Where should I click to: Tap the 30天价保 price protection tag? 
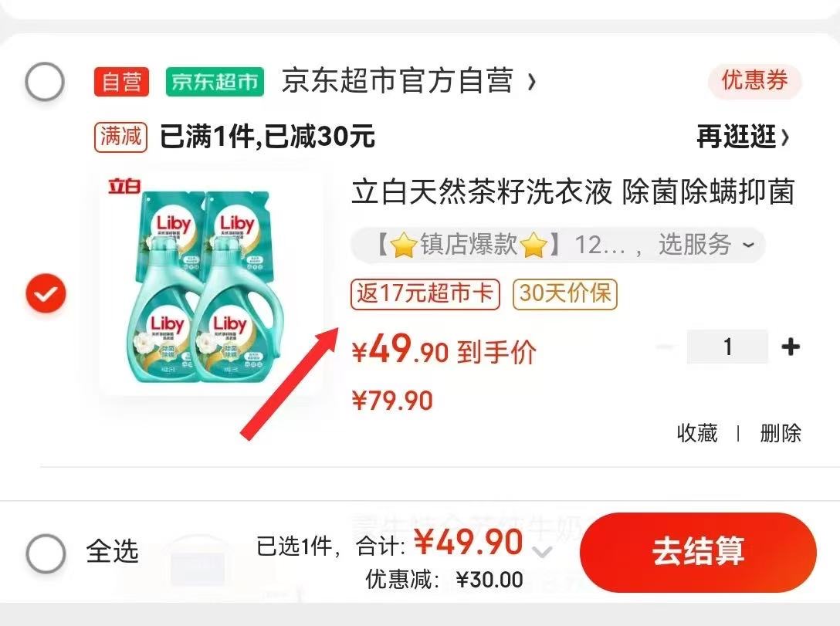point(565,294)
